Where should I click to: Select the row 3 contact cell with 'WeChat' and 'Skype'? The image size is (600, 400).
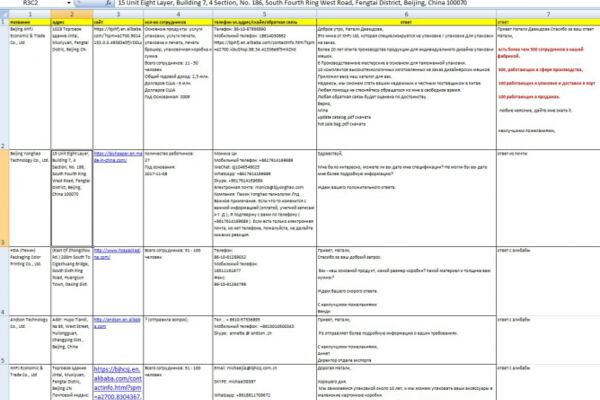click(264, 198)
